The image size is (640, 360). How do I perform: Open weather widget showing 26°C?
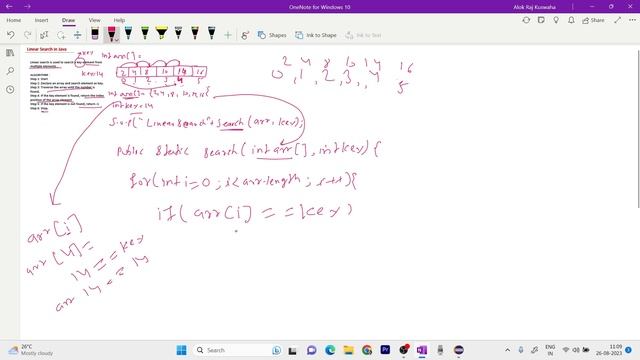(31, 350)
